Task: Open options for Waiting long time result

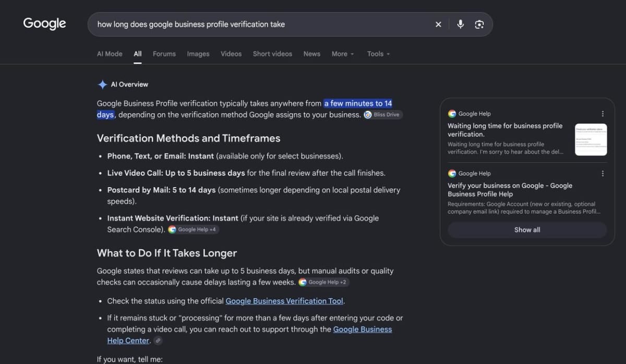Action: 603,114
